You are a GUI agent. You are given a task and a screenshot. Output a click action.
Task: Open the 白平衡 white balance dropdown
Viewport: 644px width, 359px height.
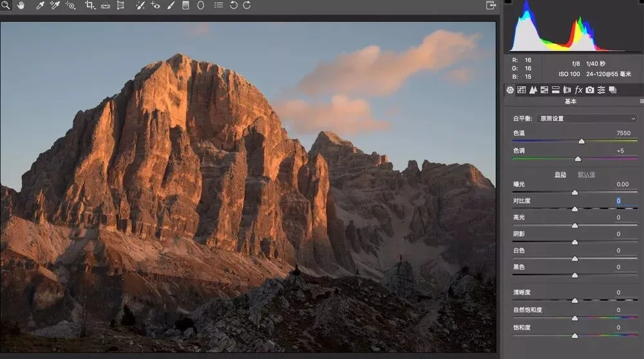click(x=587, y=119)
